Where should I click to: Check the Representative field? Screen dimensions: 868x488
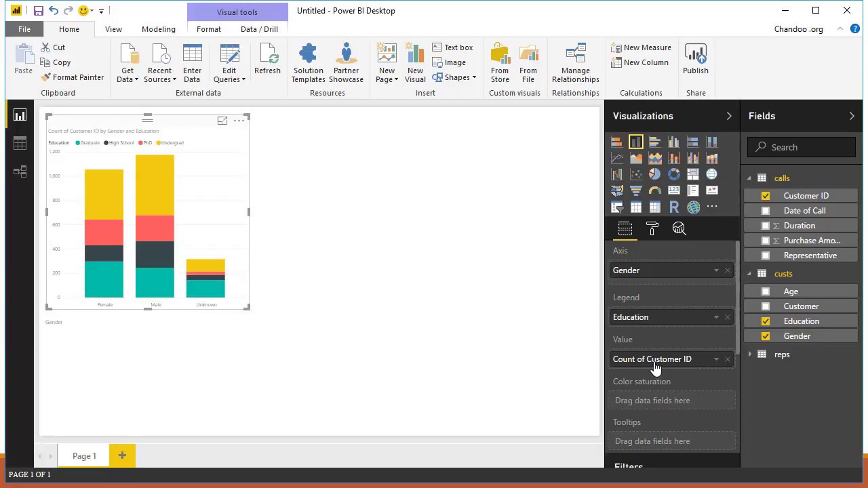(766, 256)
